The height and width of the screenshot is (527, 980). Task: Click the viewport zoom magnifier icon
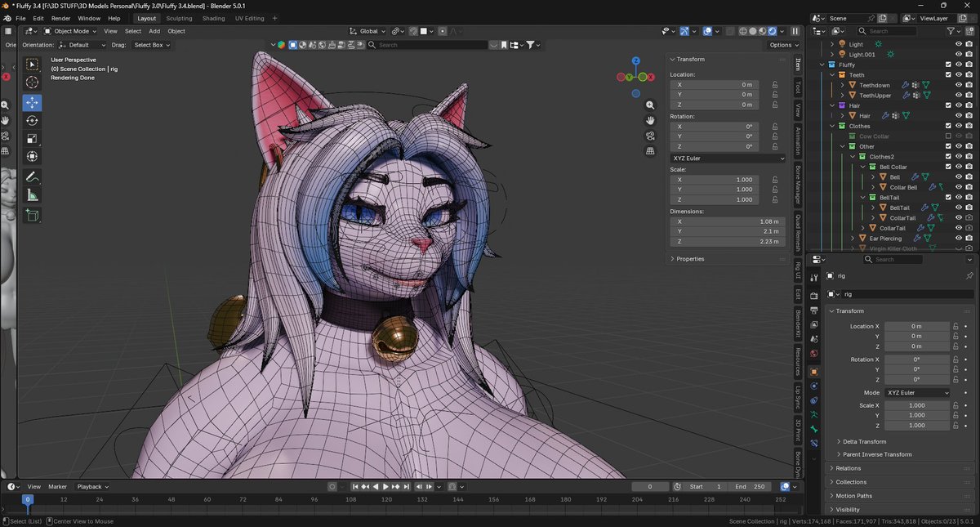tap(650, 105)
